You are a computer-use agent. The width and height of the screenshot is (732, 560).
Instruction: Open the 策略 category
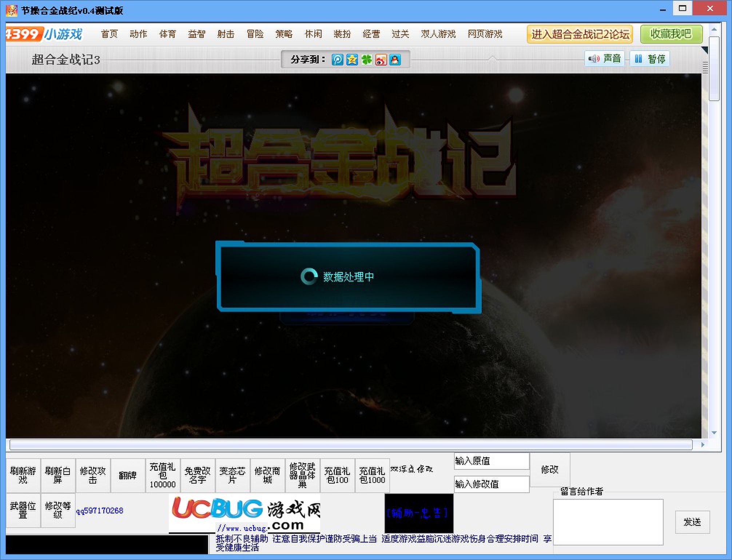pos(284,34)
